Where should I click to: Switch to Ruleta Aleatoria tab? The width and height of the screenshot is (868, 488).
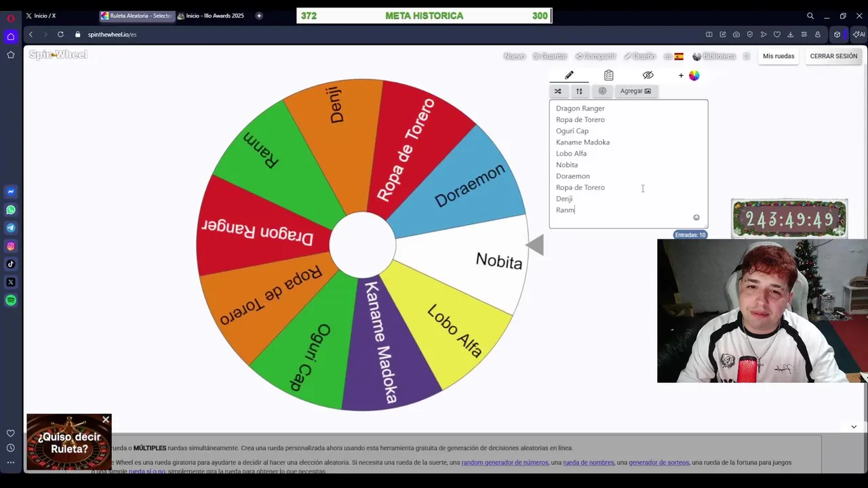click(136, 16)
